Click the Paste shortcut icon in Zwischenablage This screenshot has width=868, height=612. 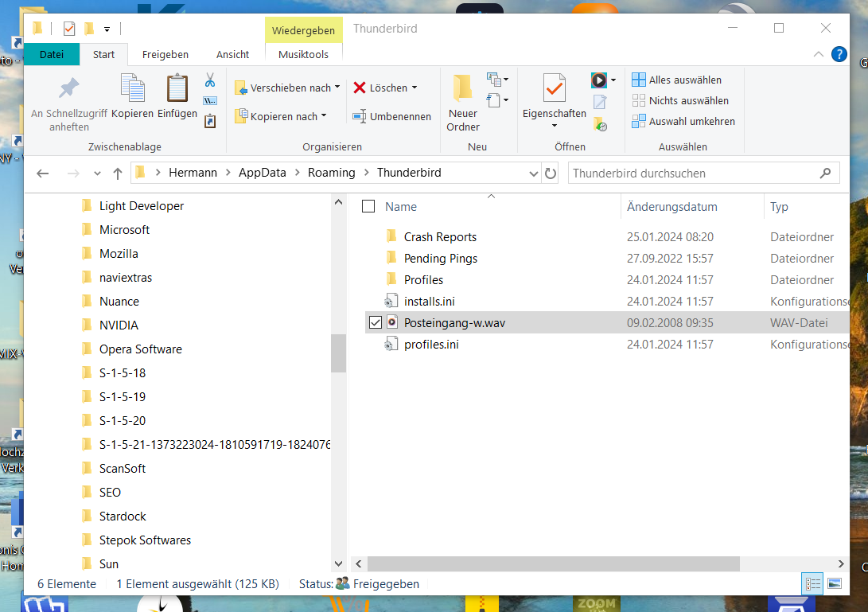pyautogui.click(x=210, y=121)
